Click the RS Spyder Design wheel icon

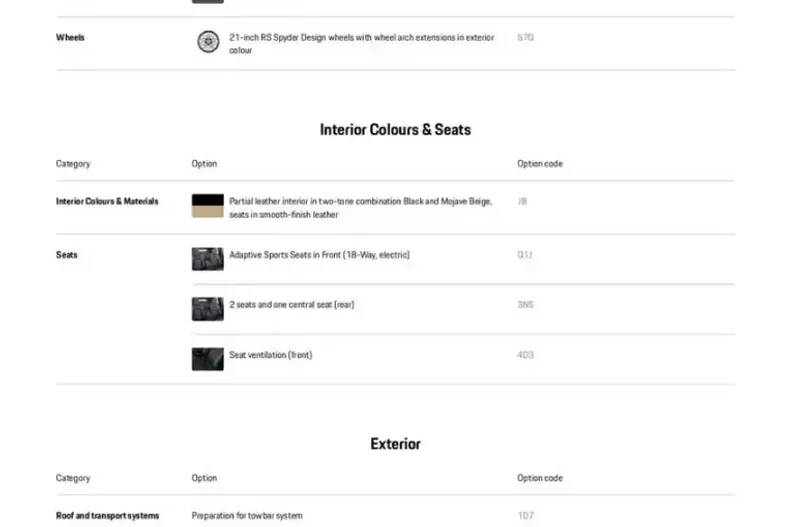(207, 42)
